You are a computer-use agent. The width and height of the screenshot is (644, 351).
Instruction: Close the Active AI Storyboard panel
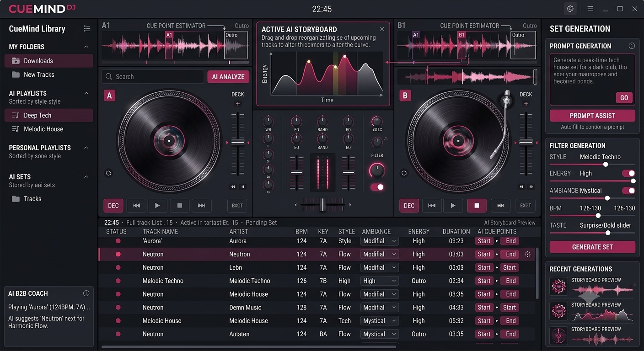382,29
